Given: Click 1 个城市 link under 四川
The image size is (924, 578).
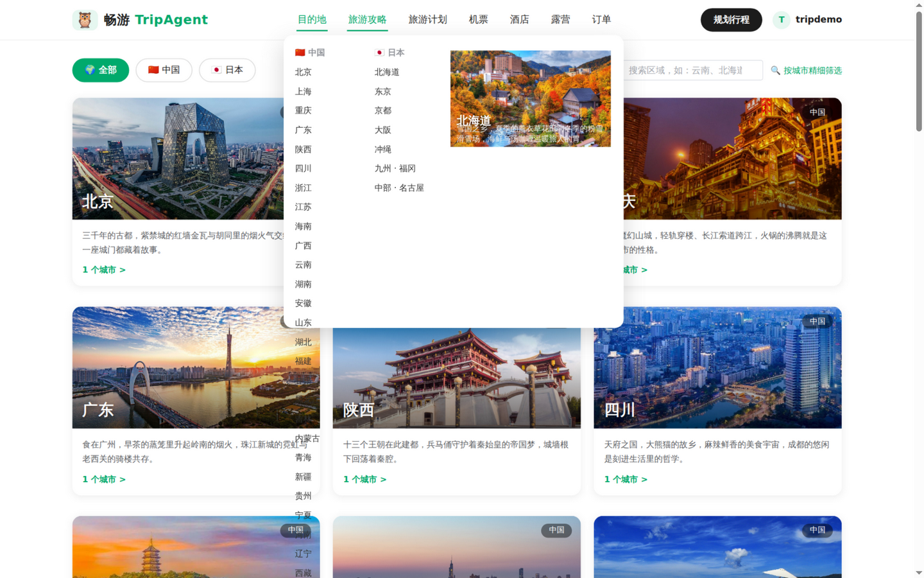Looking at the screenshot, I should pos(626,479).
